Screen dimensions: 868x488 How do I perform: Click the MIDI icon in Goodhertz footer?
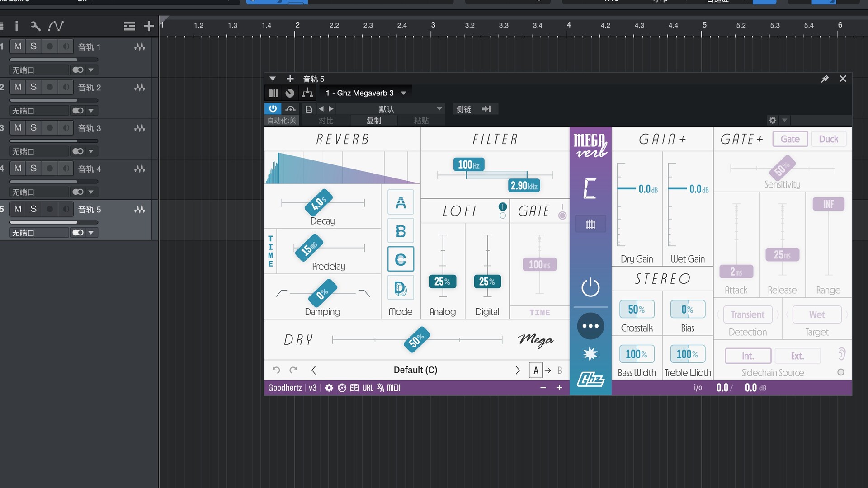(393, 388)
